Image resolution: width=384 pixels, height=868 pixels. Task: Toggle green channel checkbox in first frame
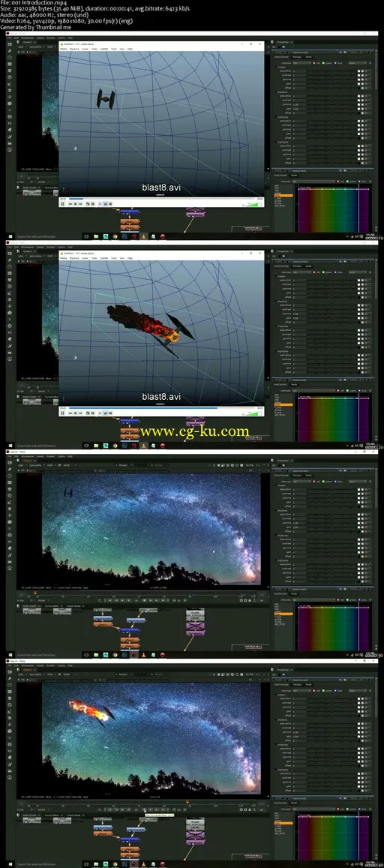click(x=325, y=62)
